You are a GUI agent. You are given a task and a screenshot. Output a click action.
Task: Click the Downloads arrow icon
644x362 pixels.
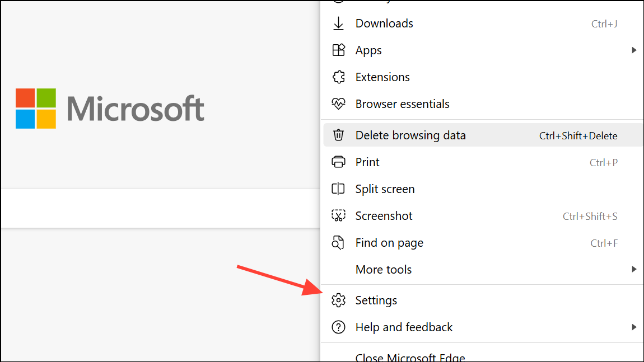[x=338, y=23]
